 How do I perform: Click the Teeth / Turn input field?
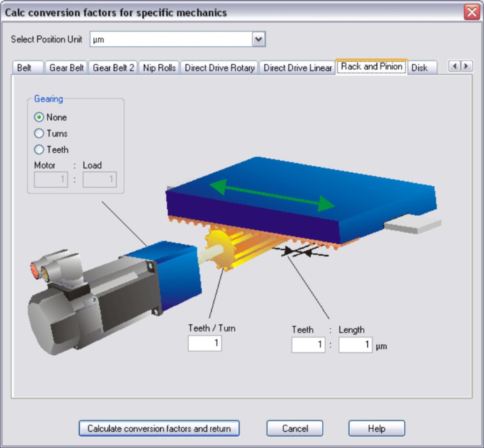(205, 343)
